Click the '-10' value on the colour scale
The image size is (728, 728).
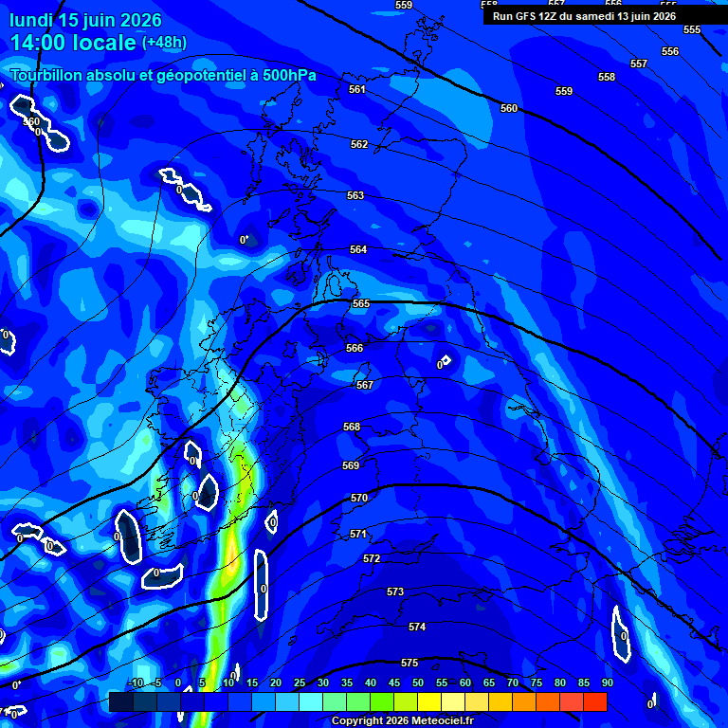click(136, 682)
